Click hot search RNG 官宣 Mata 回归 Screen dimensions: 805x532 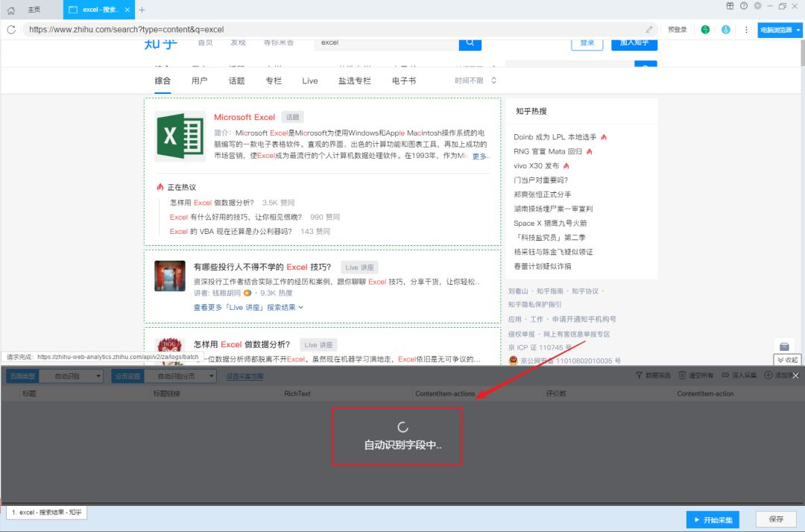click(x=548, y=151)
